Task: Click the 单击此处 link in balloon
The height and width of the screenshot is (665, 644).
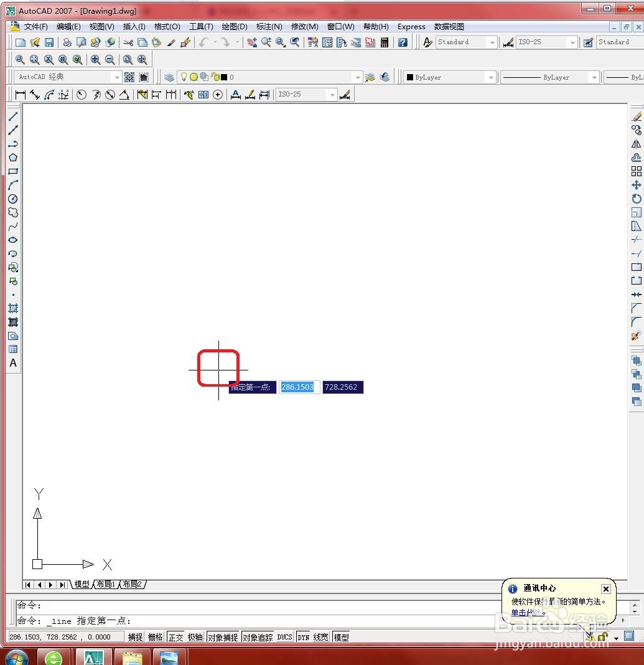Action: (x=526, y=613)
